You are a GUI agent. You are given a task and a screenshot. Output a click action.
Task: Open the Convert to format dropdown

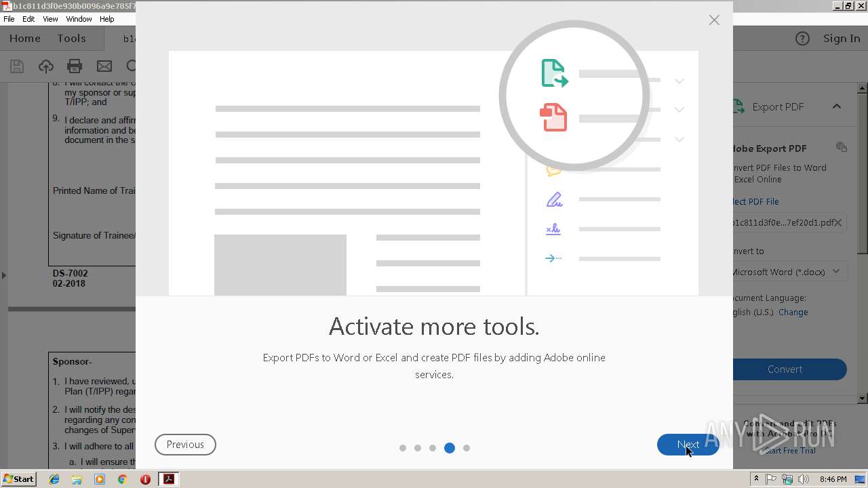[789, 272]
